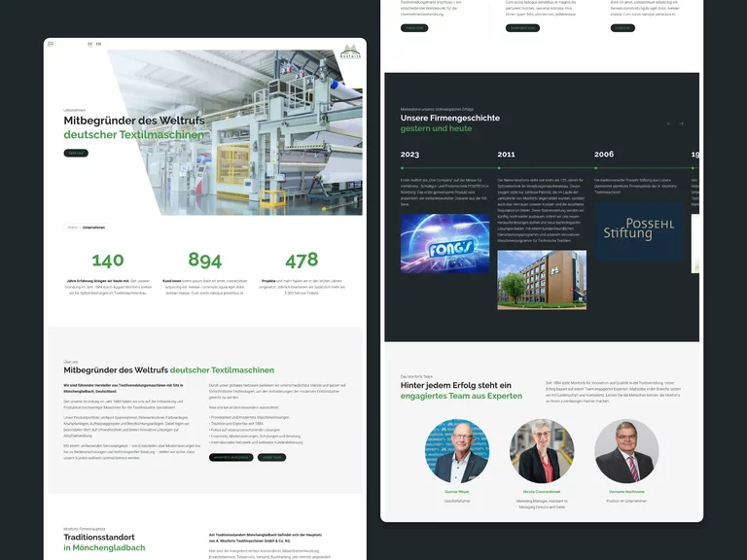Select the 2011 timeline marker
Viewport: 747px width, 560px height.
(x=499, y=168)
